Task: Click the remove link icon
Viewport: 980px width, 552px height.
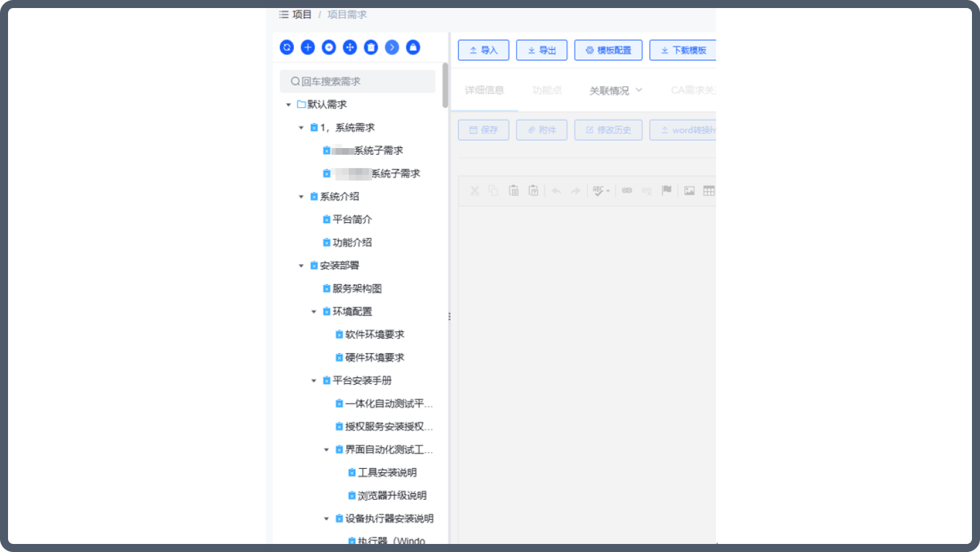Action: tap(647, 191)
